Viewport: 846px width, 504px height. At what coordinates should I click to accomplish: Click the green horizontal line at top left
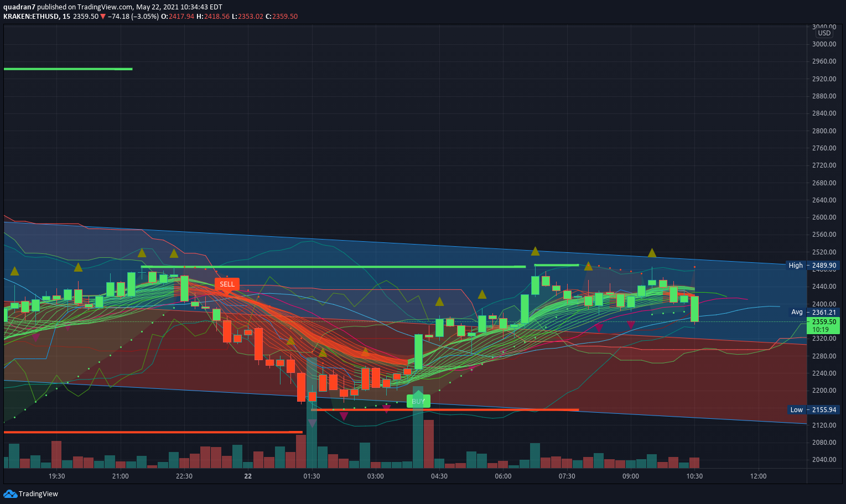(68, 69)
